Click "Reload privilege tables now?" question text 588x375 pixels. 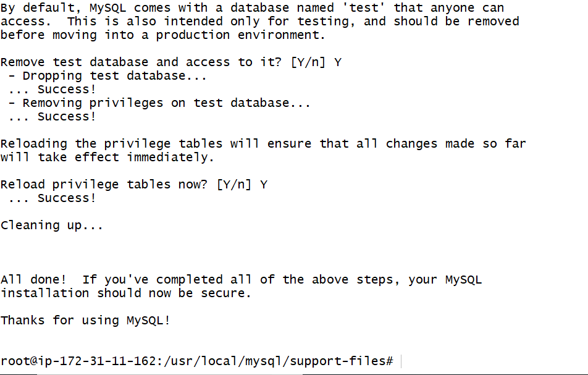[x=104, y=185]
